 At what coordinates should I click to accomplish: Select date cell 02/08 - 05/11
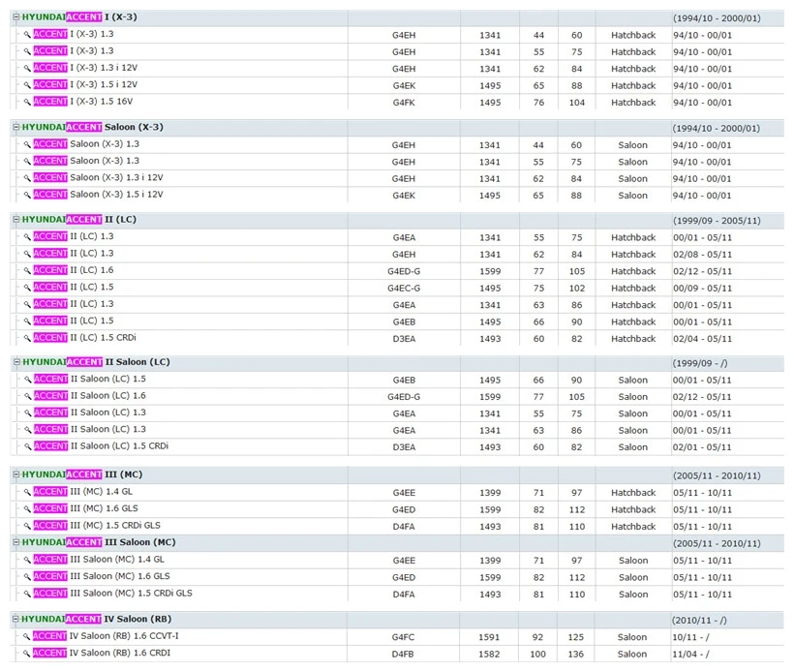pos(702,255)
